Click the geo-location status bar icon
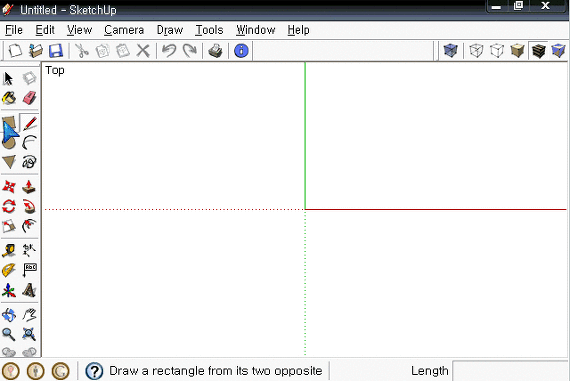570x381 pixels. pyautogui.click(x=11, y=371)
